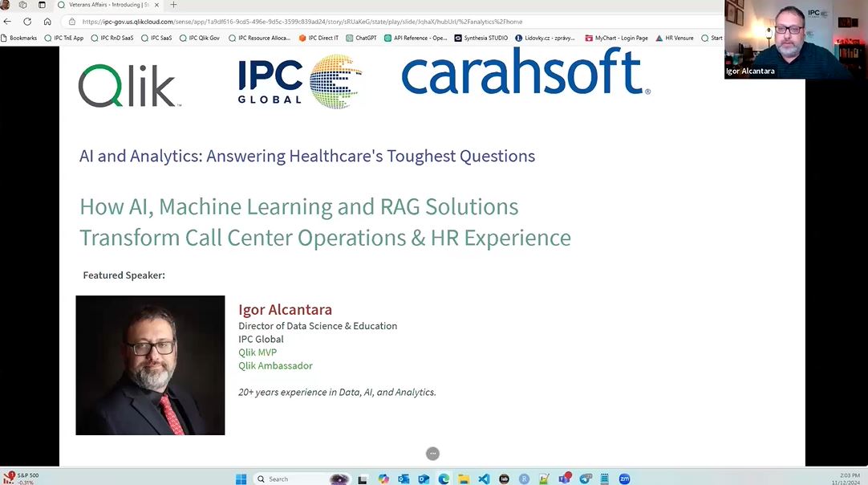Open the Synthesia STUDIO bookmark
Screen dimensions: 868x485
tap(481, 38)
